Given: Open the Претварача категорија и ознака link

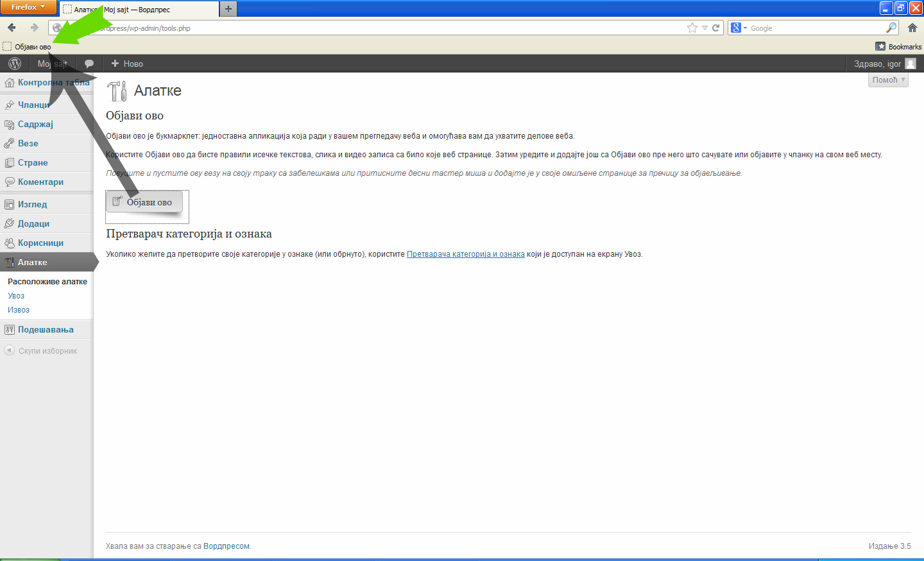Looking at the screenshot, I should coord(466,254).
